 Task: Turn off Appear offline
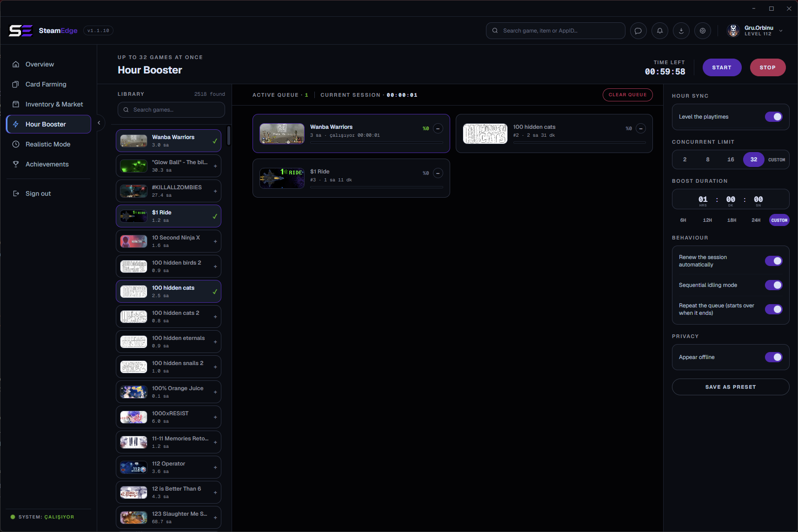[774, 357]
